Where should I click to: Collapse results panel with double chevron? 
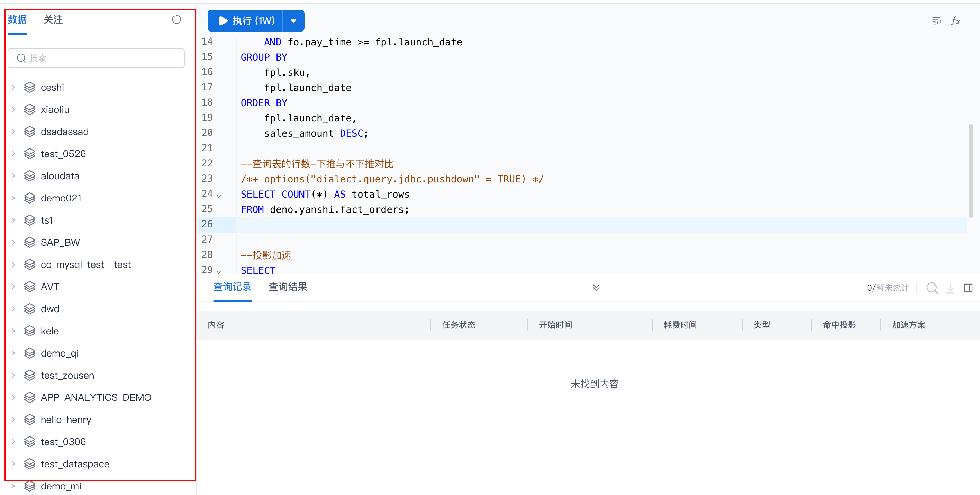596,287
